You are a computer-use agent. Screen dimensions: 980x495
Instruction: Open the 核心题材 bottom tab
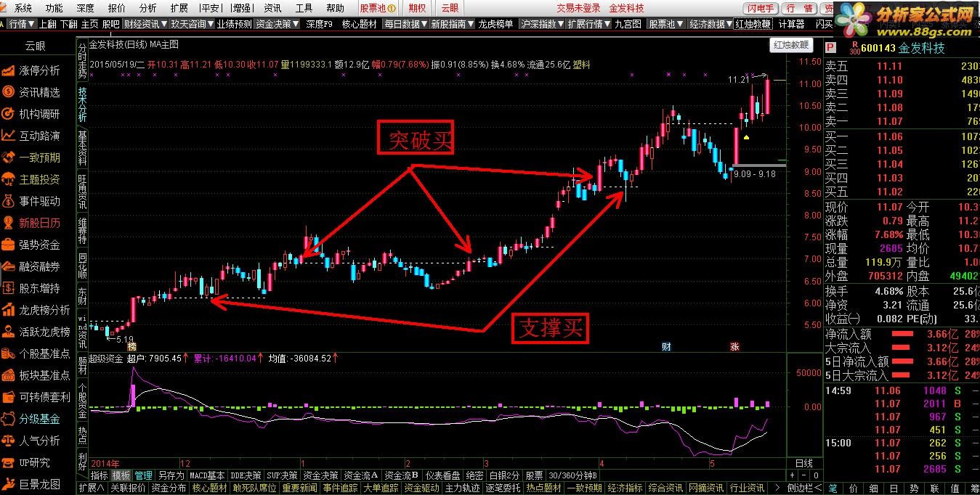pos(209,488)
